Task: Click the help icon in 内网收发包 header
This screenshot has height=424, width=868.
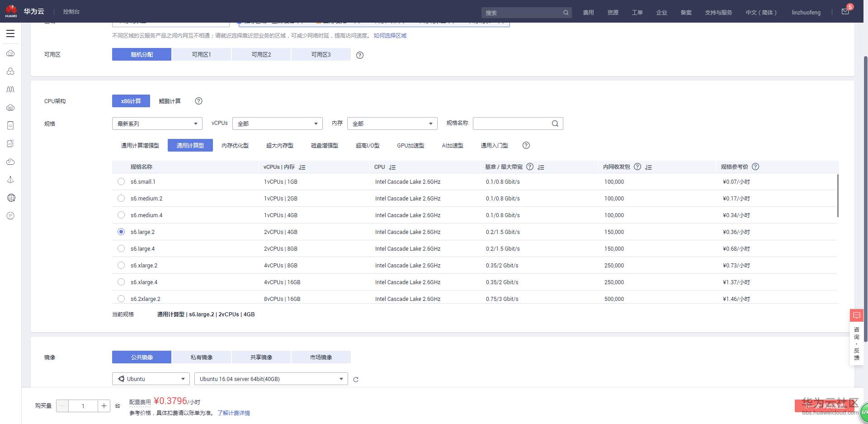Action: pos(637,167)
